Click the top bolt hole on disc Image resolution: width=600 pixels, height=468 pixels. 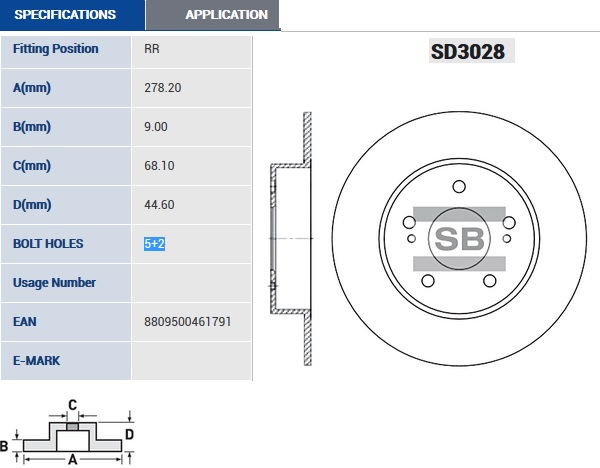pyautogui.click(x=459, y=187)
